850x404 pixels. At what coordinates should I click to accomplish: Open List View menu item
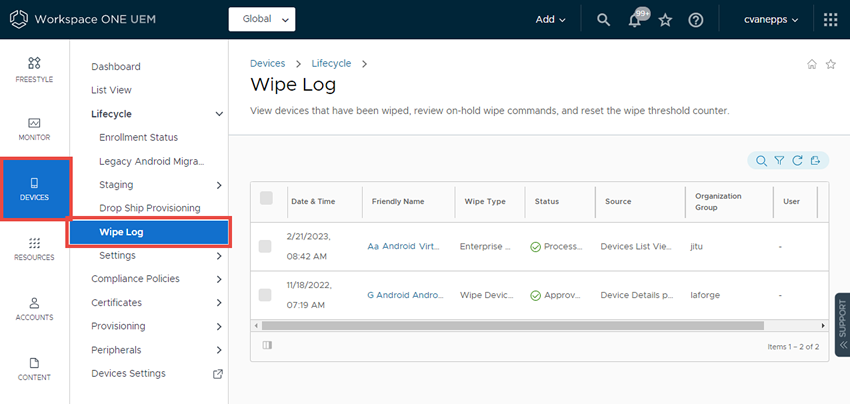coord(111,90)
